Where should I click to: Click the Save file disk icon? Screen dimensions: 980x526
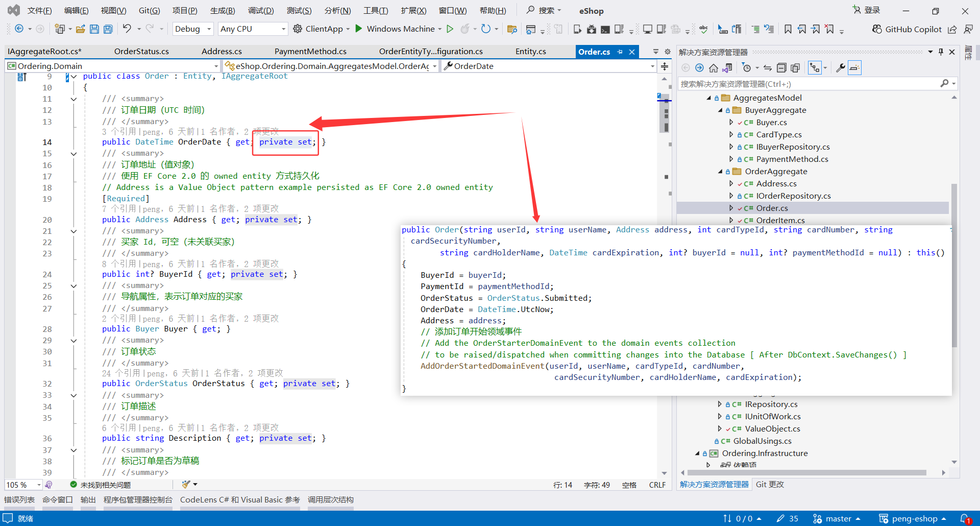[x=94, y=29]
